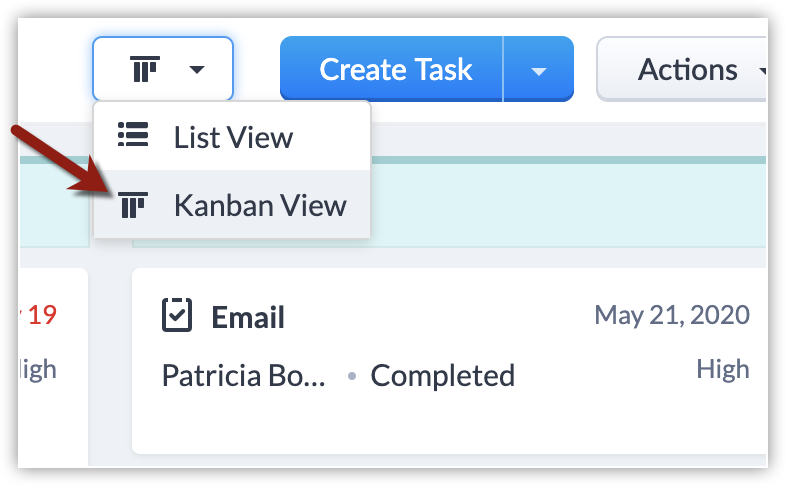786x486 pixels.
Task: Click the May 21, 2020 due date
Action: point(672,316)
